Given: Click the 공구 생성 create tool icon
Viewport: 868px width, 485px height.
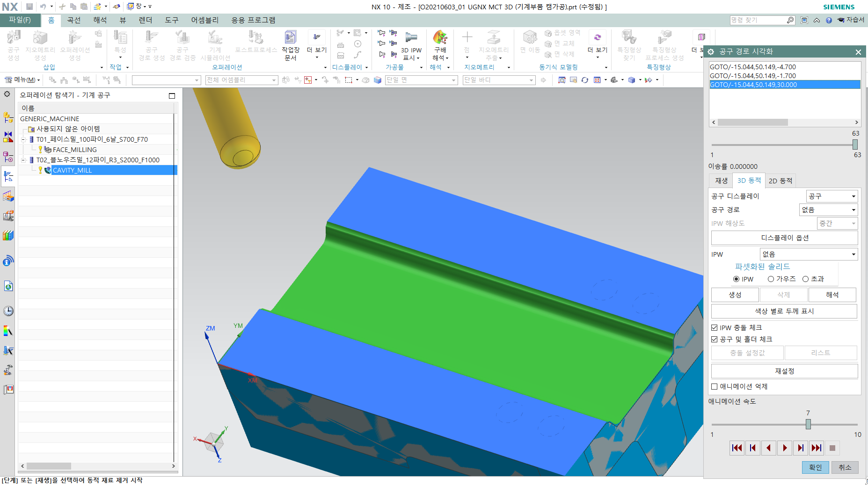Looking at the screenshot, I should point(14,38).
